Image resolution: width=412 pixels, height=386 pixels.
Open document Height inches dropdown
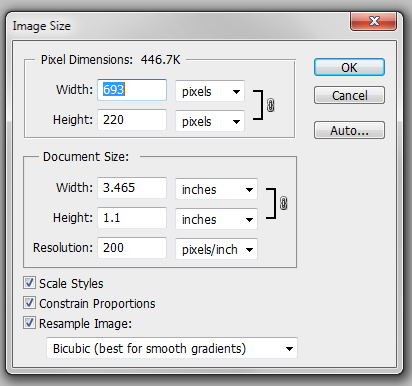(216, 219)
